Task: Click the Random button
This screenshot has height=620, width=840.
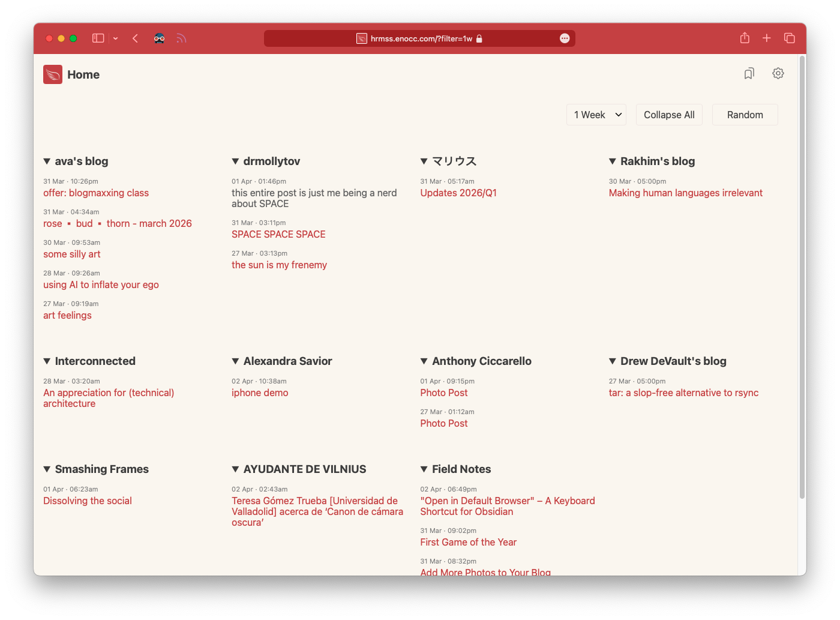Action: (745, 115)
